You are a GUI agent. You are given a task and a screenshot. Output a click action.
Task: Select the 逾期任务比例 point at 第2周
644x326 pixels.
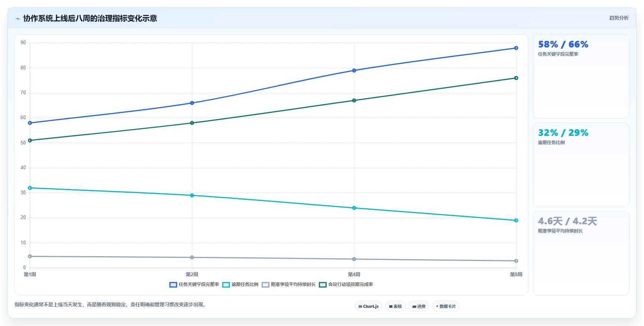pyautogui.click(x=192, y=195)
